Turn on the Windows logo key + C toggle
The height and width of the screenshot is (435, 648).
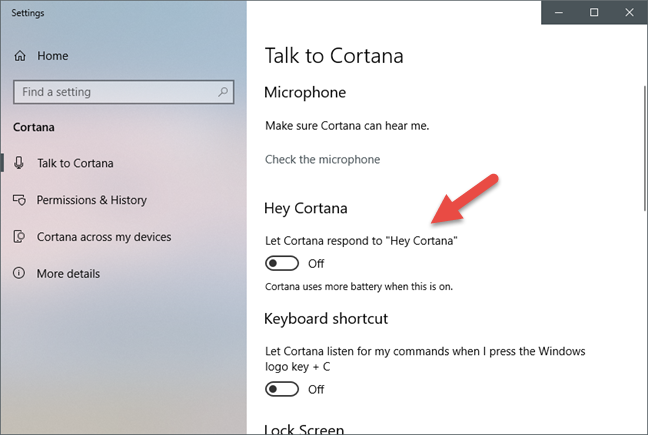click(x=282, y=389)
